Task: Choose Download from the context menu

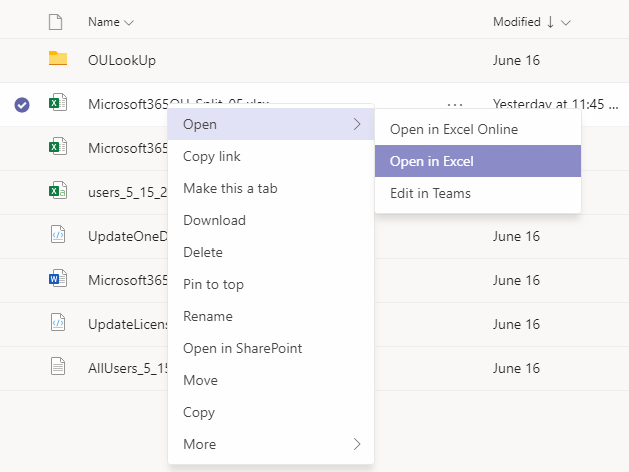Action: pyautogui.click(x=214, y=220)
